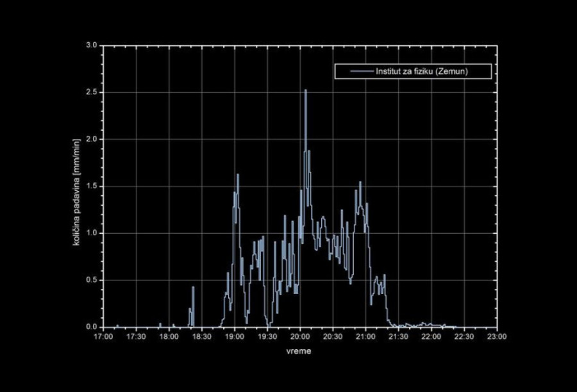Click the 22:30 x-axis tick label
The image size is (577, 392).
coord(464,336)
